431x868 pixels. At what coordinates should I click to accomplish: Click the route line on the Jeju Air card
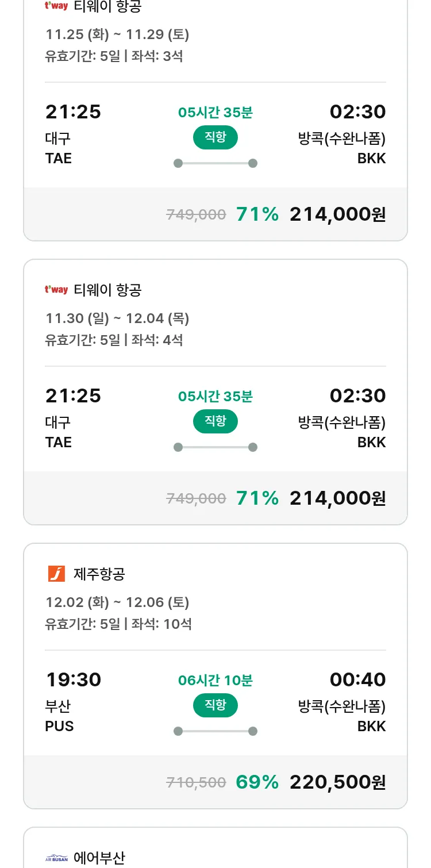click(x=215, y=731)
